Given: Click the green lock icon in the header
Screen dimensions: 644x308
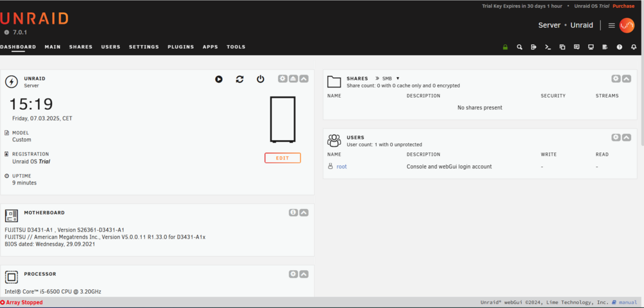Looking at the screenshot, I should point(505,47).
